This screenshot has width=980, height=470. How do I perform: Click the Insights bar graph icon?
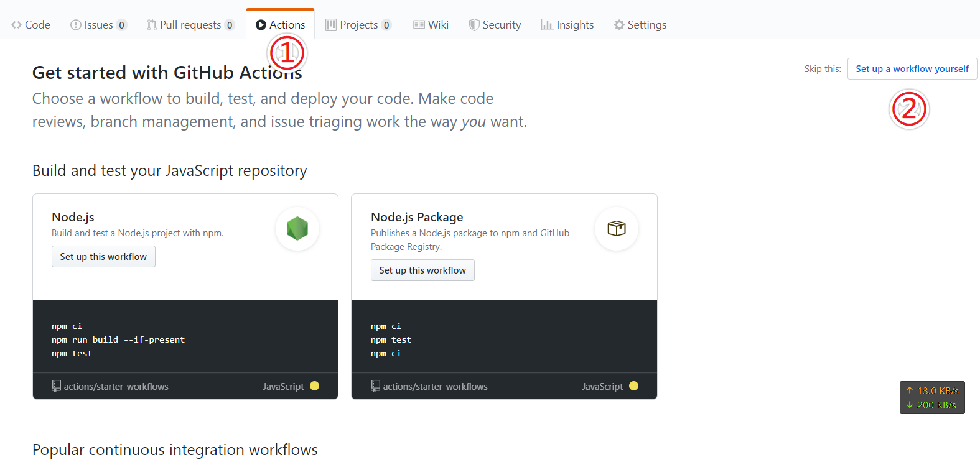click(x=547, y=25)
